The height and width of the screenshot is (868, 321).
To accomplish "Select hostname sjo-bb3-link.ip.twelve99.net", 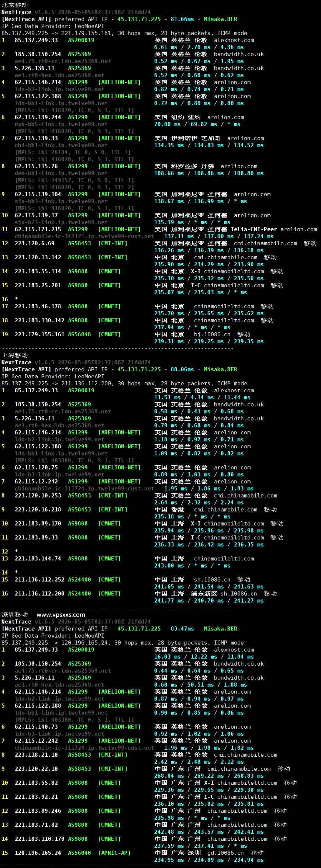I will [x=61, y=201].
